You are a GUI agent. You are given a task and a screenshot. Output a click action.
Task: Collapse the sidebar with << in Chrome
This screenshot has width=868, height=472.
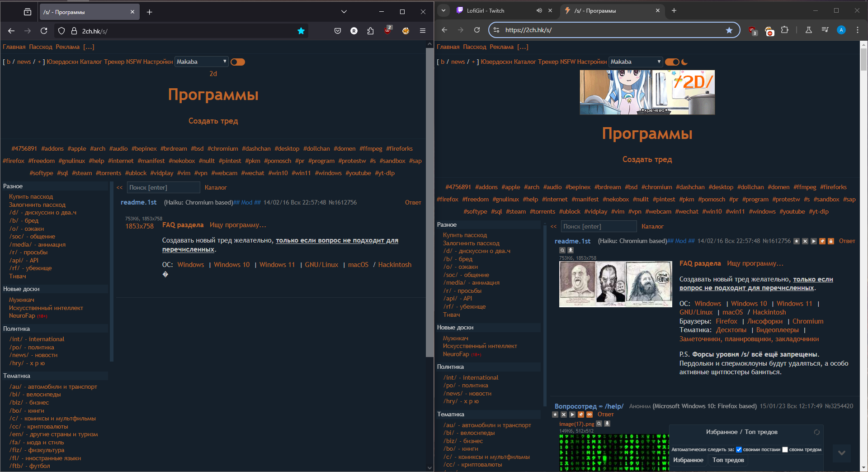[x=553, y=226]
